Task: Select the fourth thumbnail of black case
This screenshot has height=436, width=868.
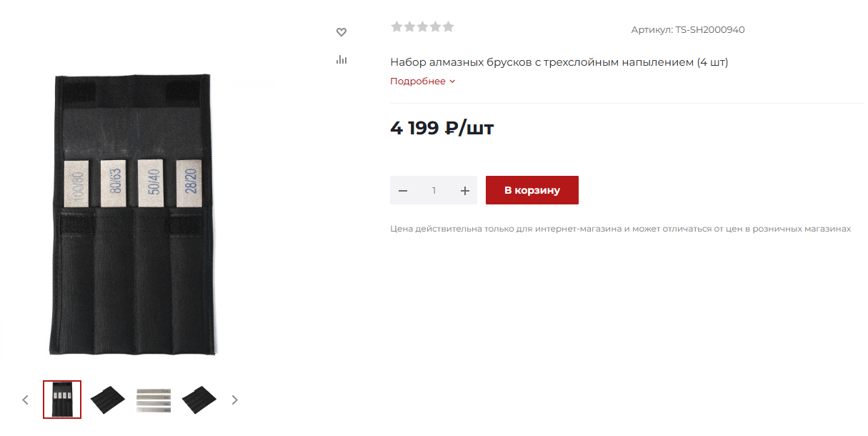Action: [x=199, y=400]
